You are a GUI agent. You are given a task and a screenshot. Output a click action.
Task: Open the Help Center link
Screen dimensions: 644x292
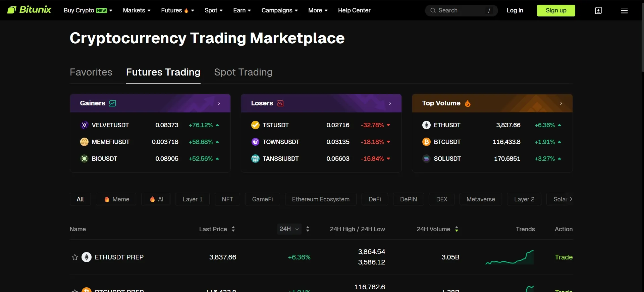tap(354, 10)
